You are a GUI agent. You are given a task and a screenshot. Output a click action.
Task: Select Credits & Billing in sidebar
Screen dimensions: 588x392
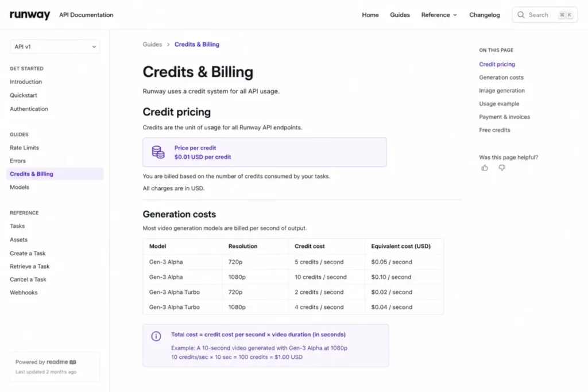tap(55, 174)
